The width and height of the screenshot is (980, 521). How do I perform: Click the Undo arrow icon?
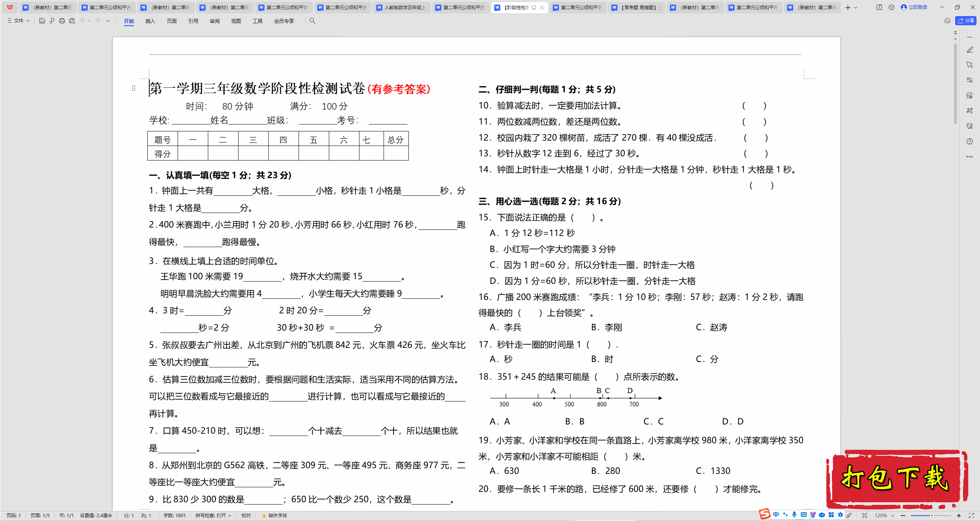coord(82,21)
